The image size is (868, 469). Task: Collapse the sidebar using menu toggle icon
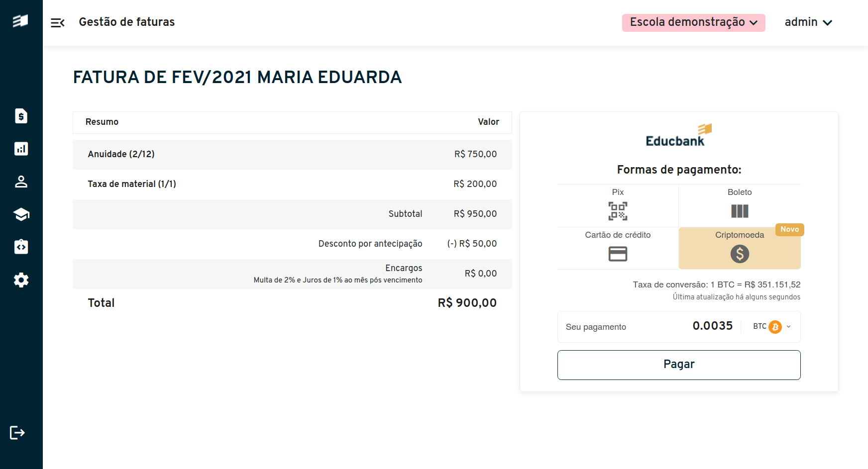tap(58, 22)
